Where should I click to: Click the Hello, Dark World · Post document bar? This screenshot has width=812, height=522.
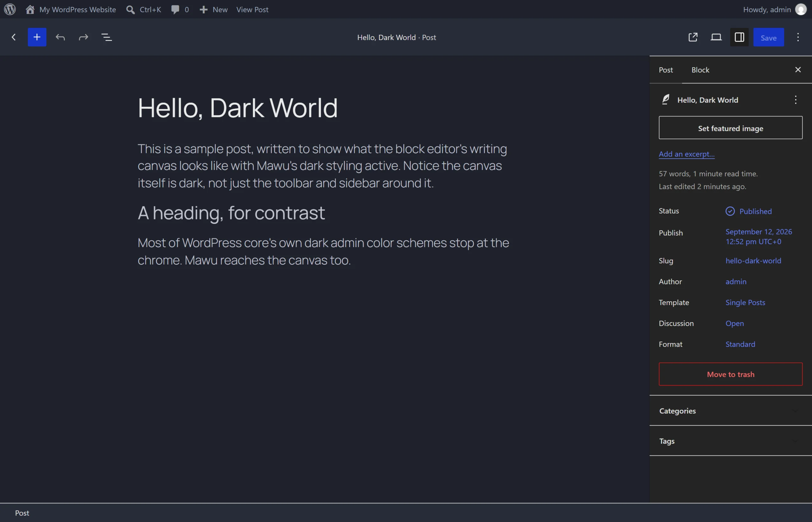(x=396, y=37)
